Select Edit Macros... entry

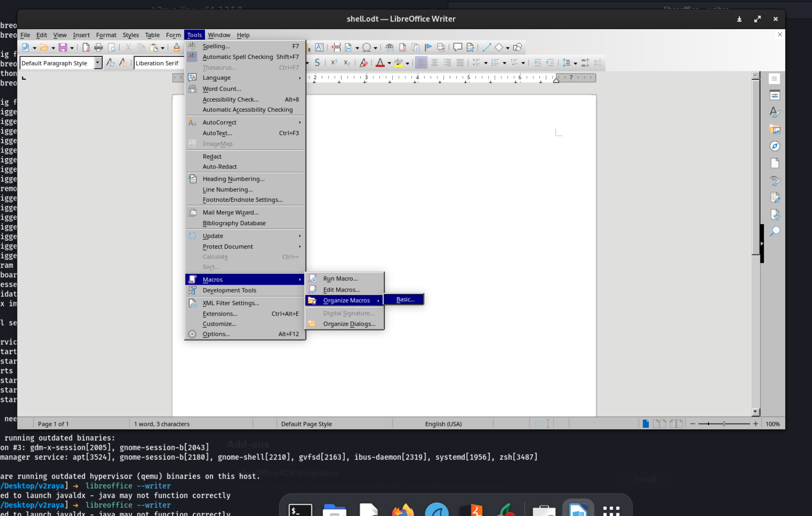point(345,290)
